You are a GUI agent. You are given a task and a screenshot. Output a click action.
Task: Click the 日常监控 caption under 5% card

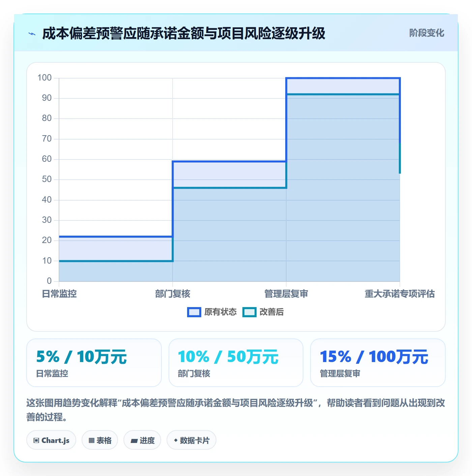point(52,374)
